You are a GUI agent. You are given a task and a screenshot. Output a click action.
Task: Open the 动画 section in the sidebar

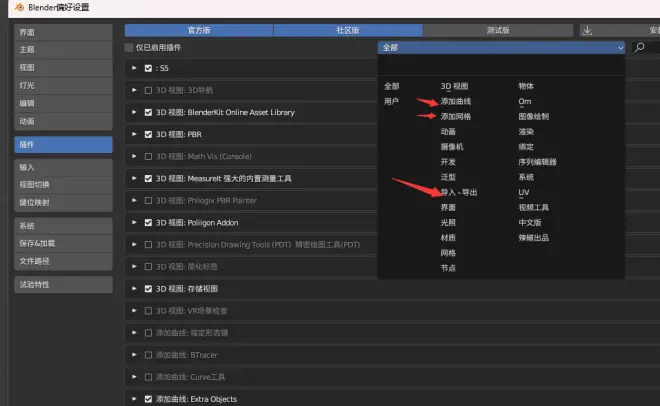coord(64,122)
